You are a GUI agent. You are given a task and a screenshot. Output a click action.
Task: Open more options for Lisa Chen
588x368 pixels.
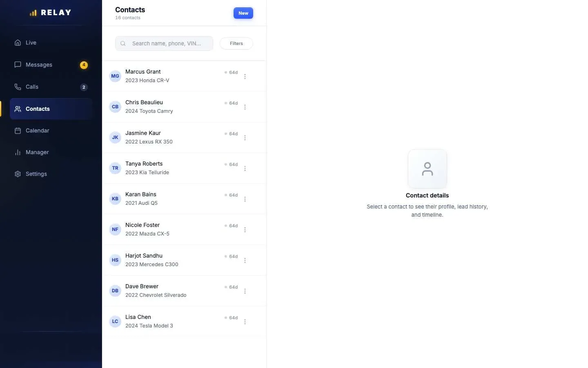[x=245, y=322]
